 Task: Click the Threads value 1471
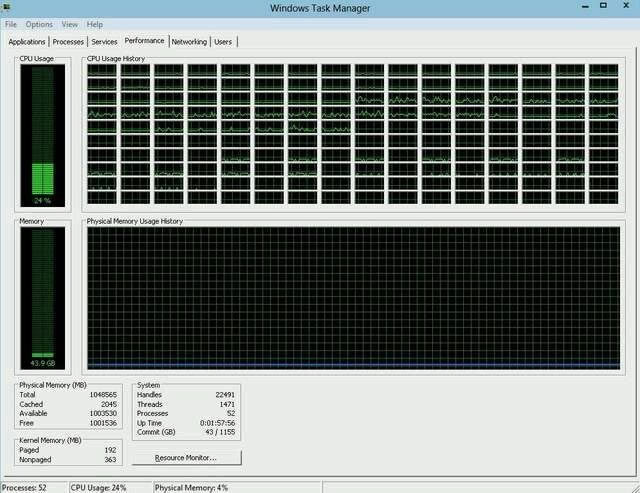[227, 404]
